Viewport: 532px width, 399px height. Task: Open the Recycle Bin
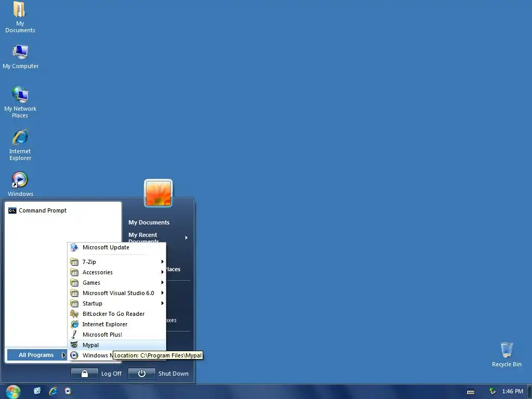pyautogui.click(x=507, y=354)
